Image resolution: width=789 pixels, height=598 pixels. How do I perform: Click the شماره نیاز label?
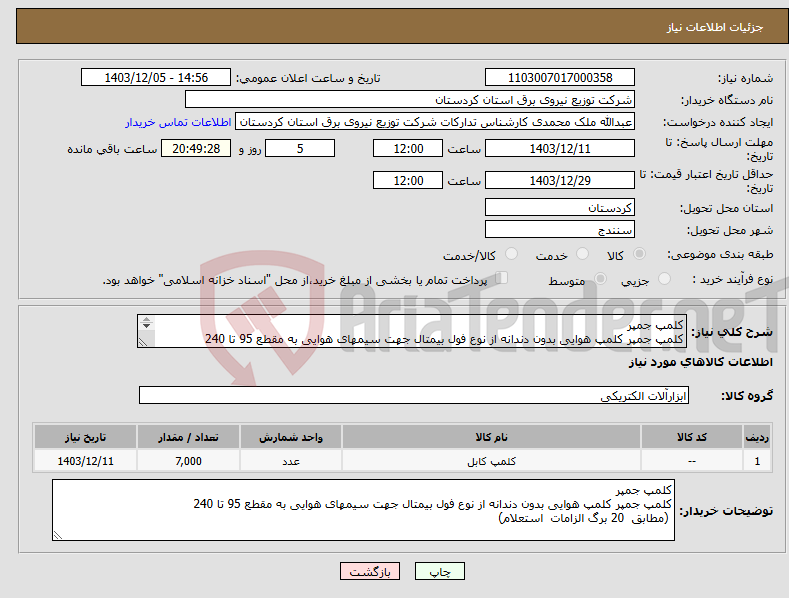[745, 78]
